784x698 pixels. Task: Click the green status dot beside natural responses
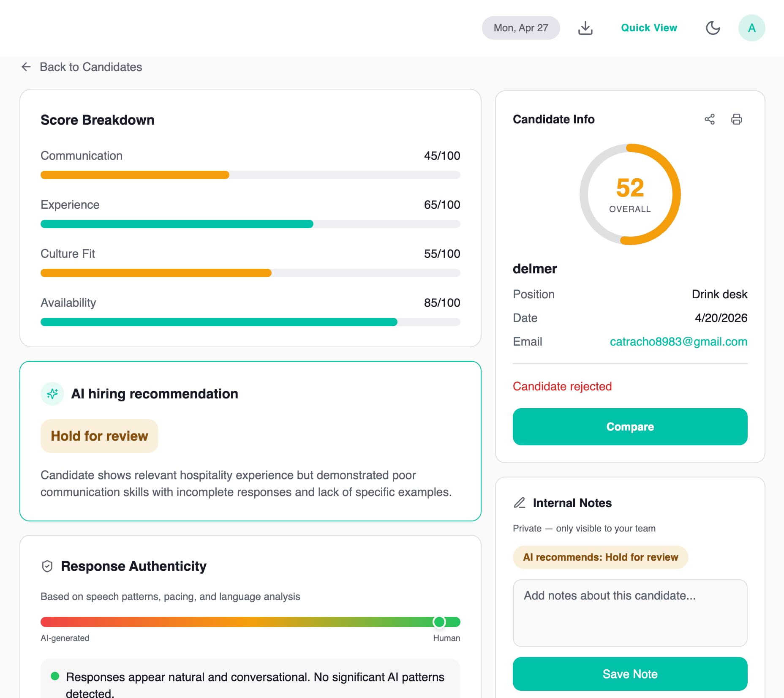[54, 676]
